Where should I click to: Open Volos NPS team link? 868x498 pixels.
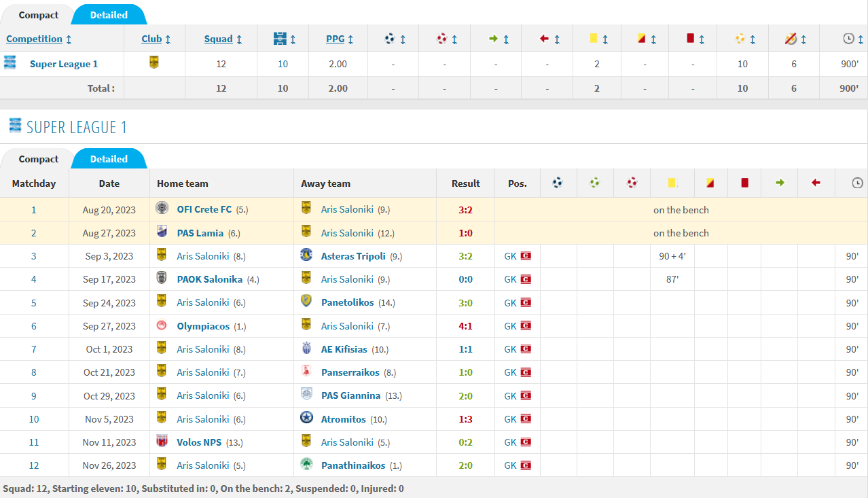(199, 442)
